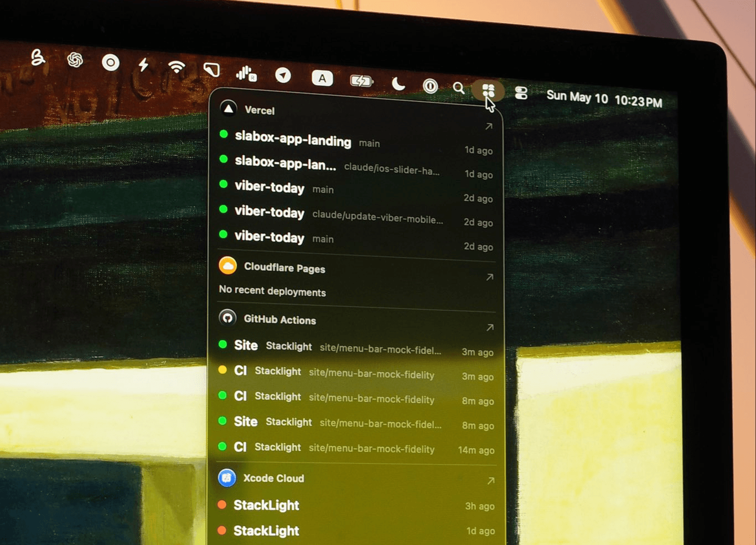This screenshot has height=545, width=756.
Task: Click the ring-shaped record icon in menu bar
Action: [x=111, y=63]
